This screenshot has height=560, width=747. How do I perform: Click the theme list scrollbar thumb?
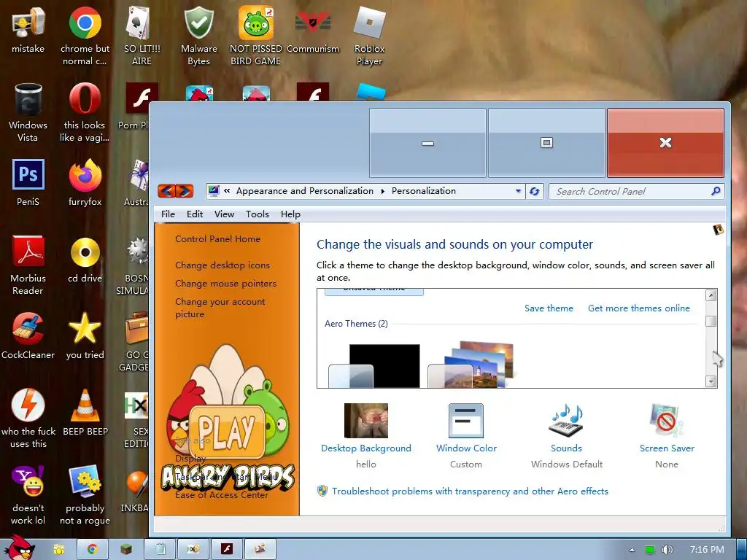coord(711,322)
